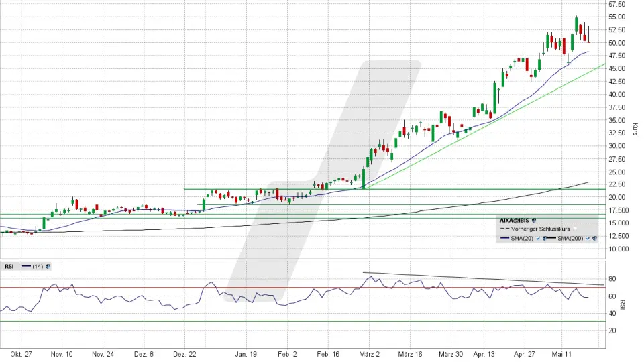Click the Dez. 22 date label
Screen dimensions: 644x362
pyautogui.click(x=185, y=354)
